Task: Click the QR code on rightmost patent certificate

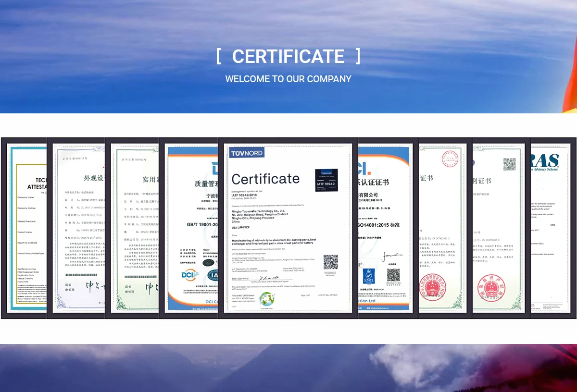Action: (x=509, y=164)
